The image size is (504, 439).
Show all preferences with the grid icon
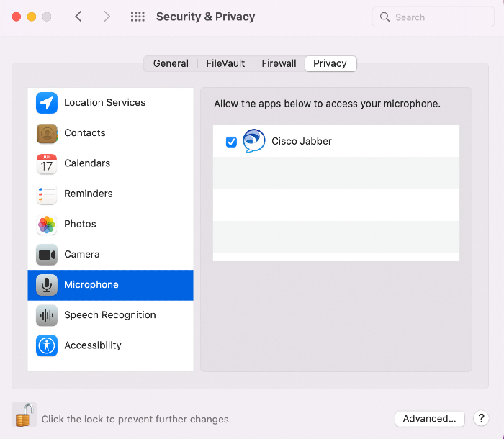138,17
